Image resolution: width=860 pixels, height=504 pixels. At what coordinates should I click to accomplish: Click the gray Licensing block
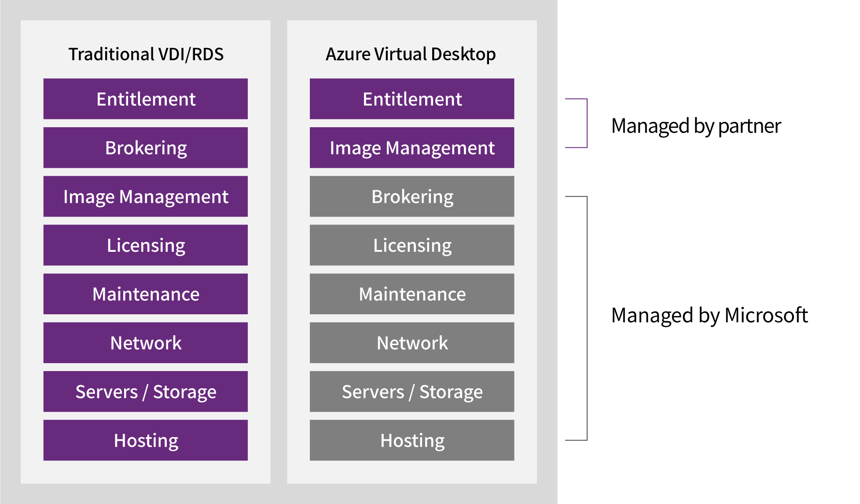tap(412, 245)
